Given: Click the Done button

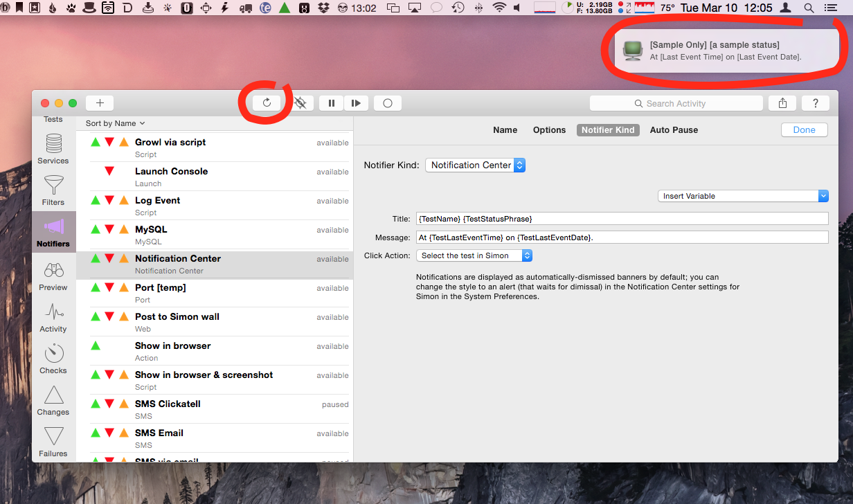Looking at the screenshot, I should coord(805,129).
